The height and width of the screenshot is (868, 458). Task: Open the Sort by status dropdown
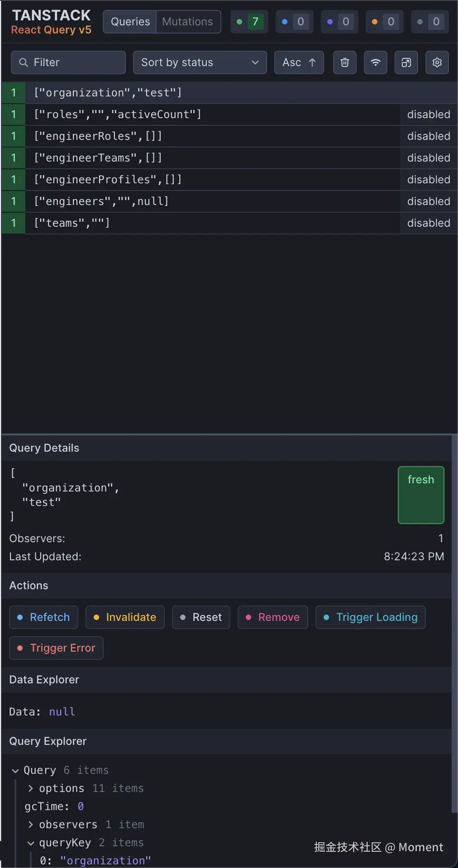pos(200,62)
